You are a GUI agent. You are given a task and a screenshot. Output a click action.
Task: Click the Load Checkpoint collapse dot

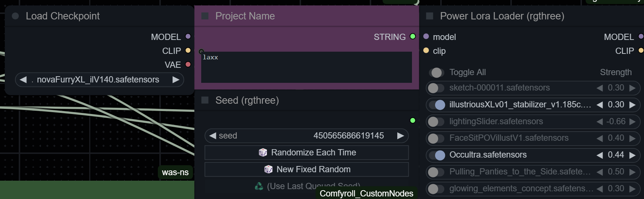click(15, 16)
